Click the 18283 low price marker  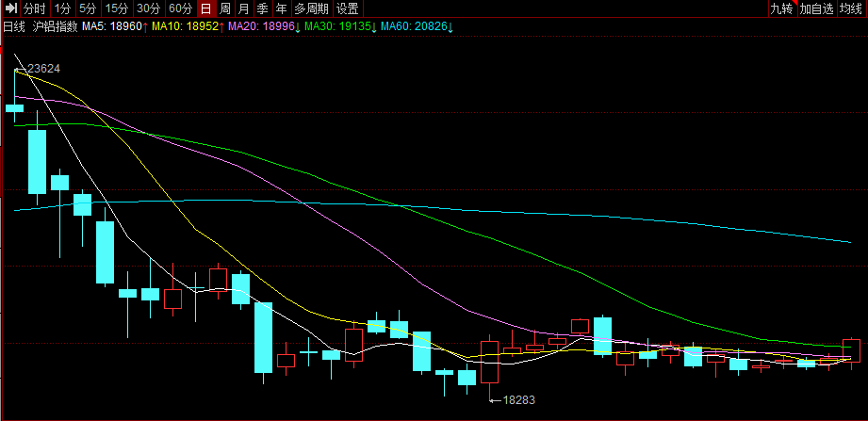518,400
